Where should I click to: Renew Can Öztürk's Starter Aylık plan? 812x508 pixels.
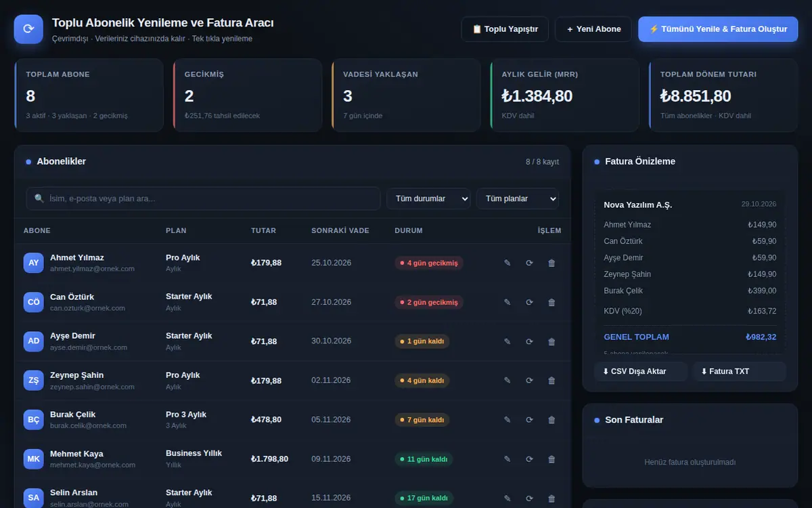pyautogui.click(x=529, y=302)
